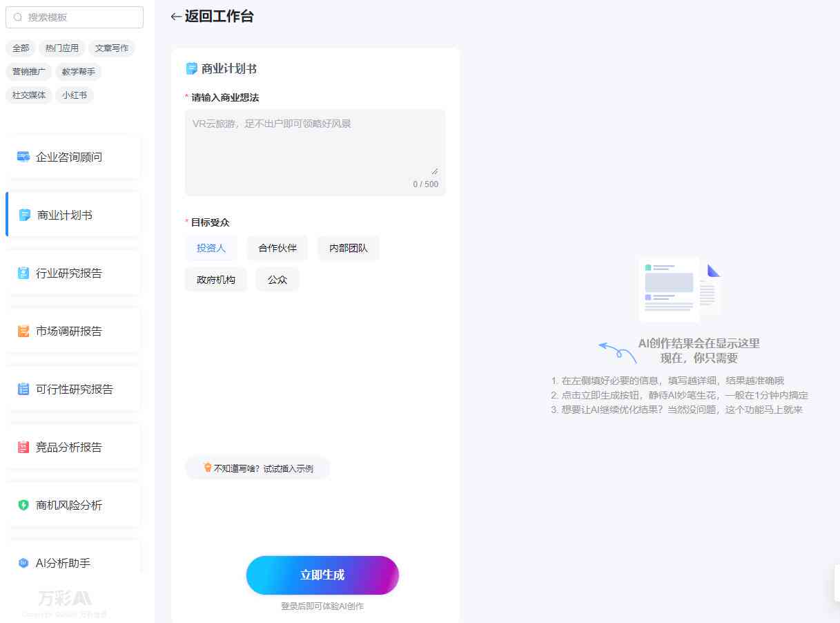Click the AI分析助手 template icon
Viewport: 840px width, 623px height.
click(23, 563)
